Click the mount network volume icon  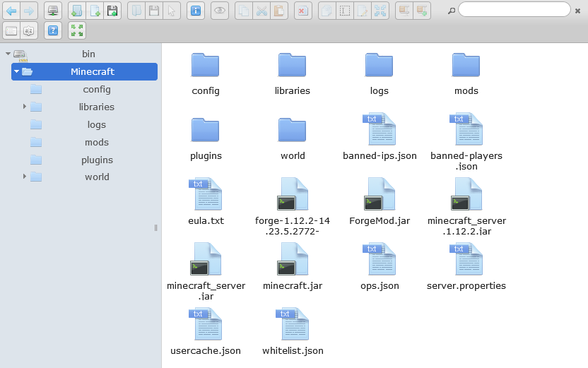point(53,11)
